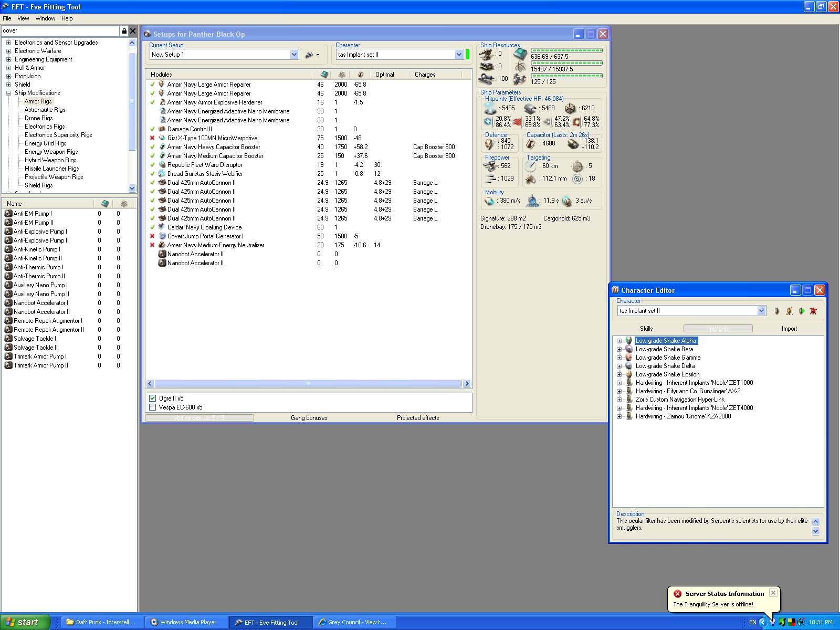Open the Character dropdown in the Setups window
The width and height of the screenshot is (840, 630).
(459, 55)
